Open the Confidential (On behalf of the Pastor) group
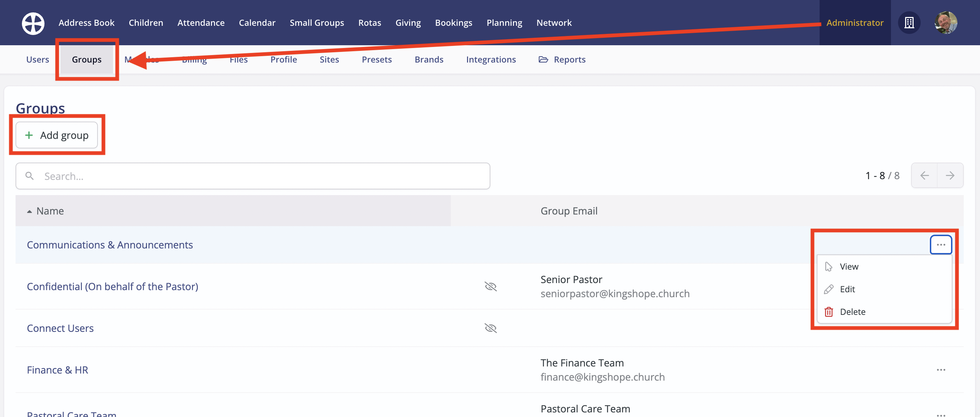This screenshot has width=980, height=417. tap(112, 287)
